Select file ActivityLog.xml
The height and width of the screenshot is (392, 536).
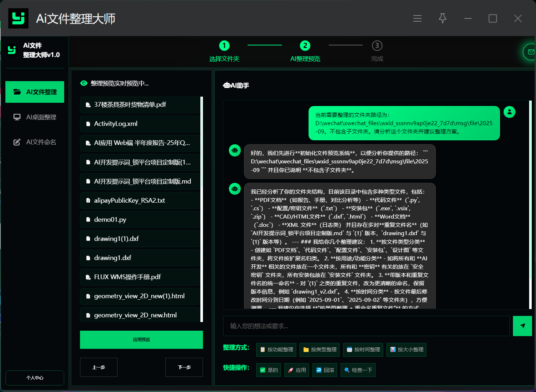[x=140, y=124]
